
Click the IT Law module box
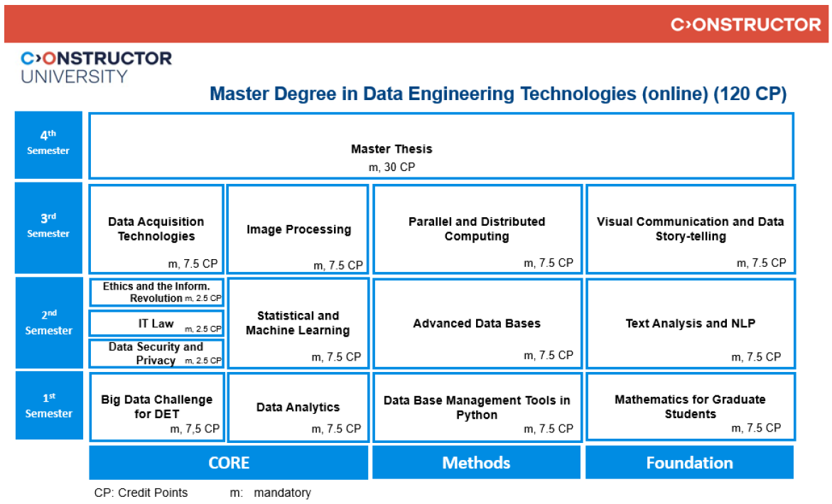point(156,324)
